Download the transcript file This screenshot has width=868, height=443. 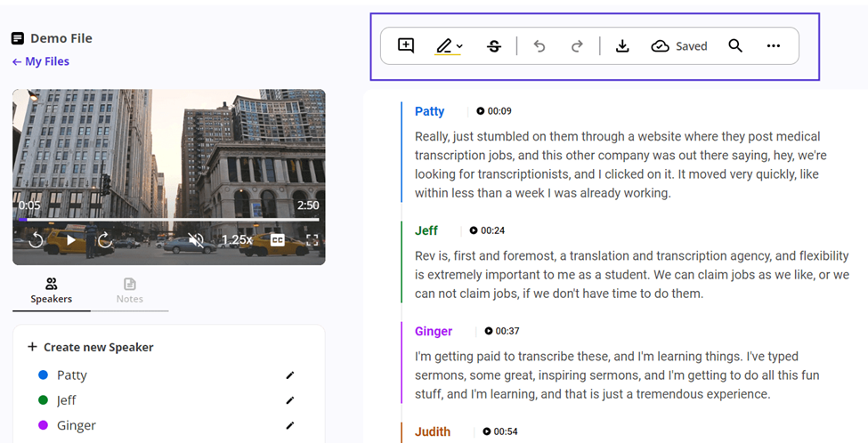coord(622,46)
